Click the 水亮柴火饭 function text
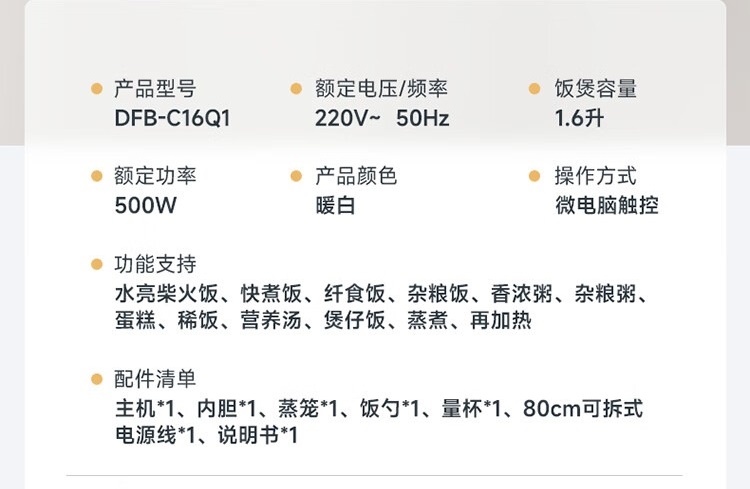Screen dimensions: 750x489 [166, 293]
